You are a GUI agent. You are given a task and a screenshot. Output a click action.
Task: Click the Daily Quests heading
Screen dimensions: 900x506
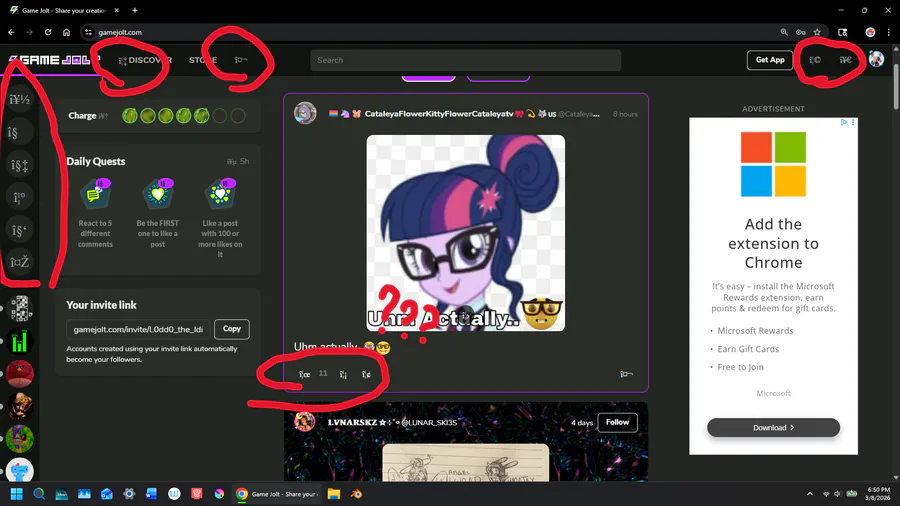click(x=96, y=161)
